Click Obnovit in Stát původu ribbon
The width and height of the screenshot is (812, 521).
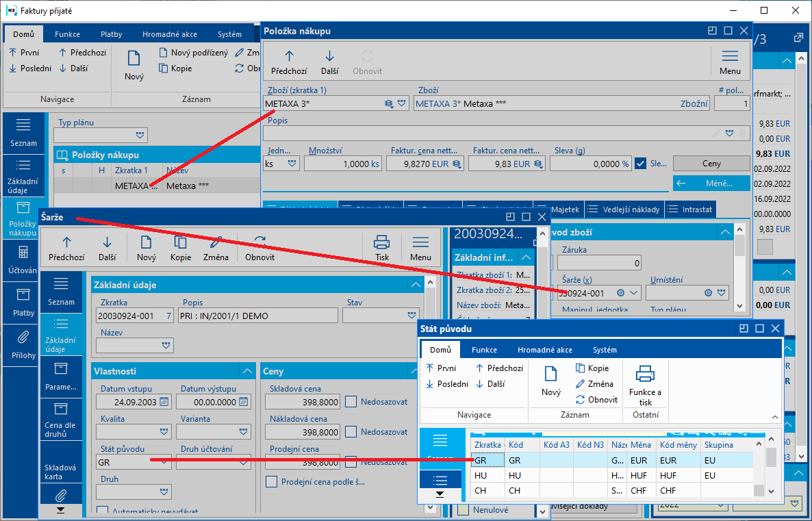596,400
